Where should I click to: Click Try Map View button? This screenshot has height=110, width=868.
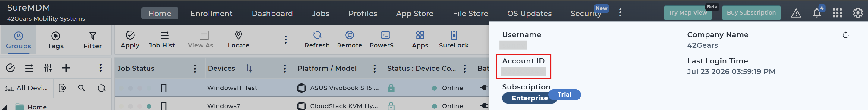687,13
